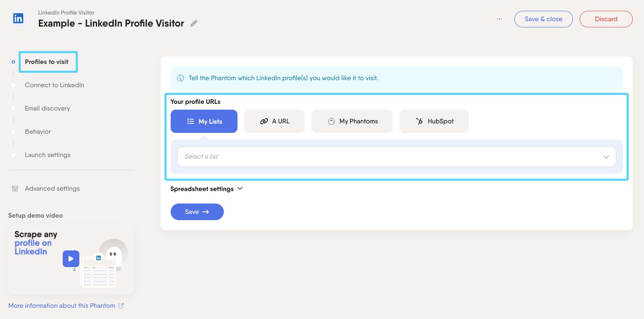This screenshot has width=644, height=319.
Task: Click the external link icon beside More information
Action: [121, 306]
